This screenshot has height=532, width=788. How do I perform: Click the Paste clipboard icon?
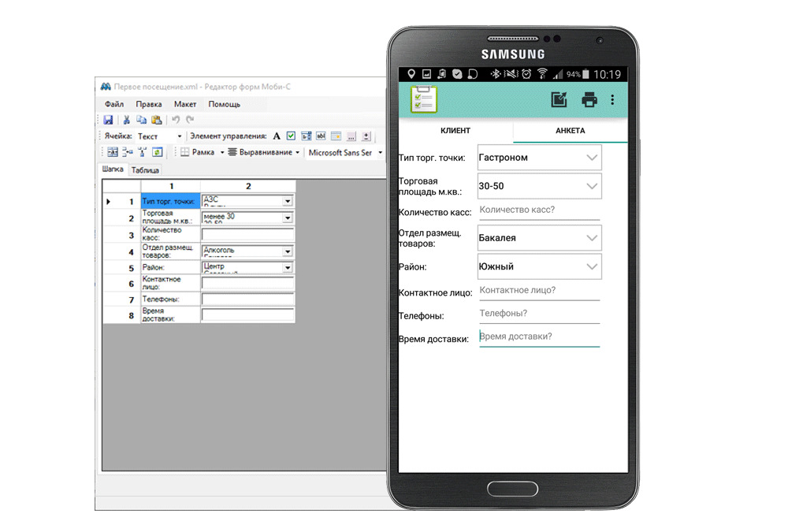tap(157, 120)
